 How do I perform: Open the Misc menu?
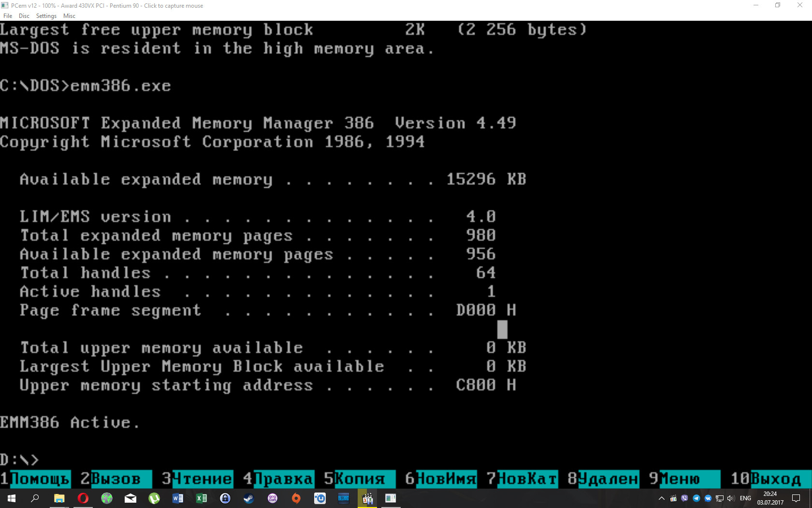70,16
